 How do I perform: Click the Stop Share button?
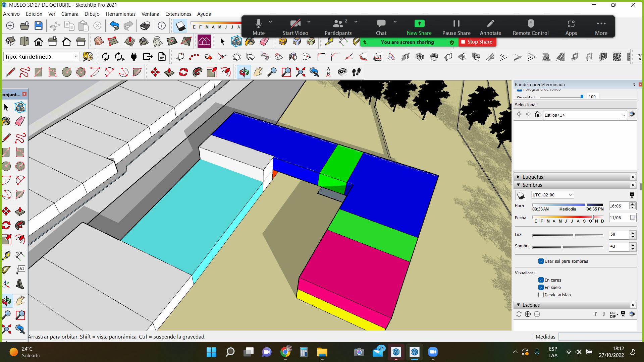click(x=477, y=42)
